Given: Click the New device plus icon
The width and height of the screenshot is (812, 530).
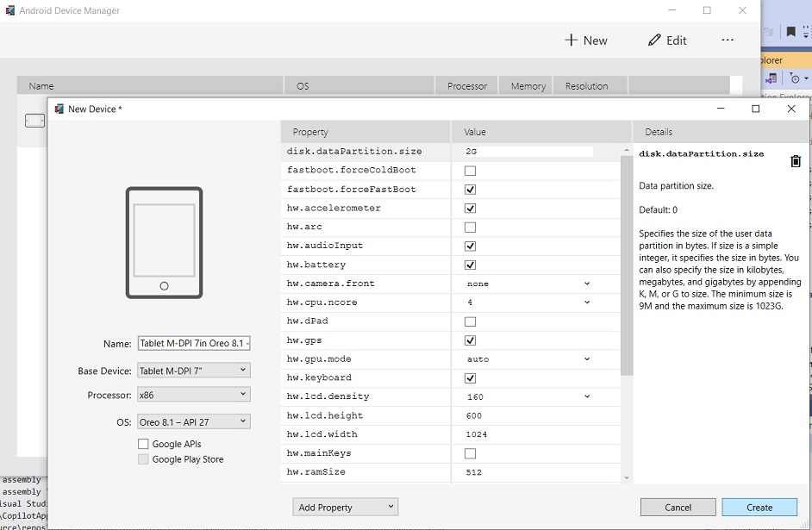Looking at the screenshot, I should coord(571,40).
